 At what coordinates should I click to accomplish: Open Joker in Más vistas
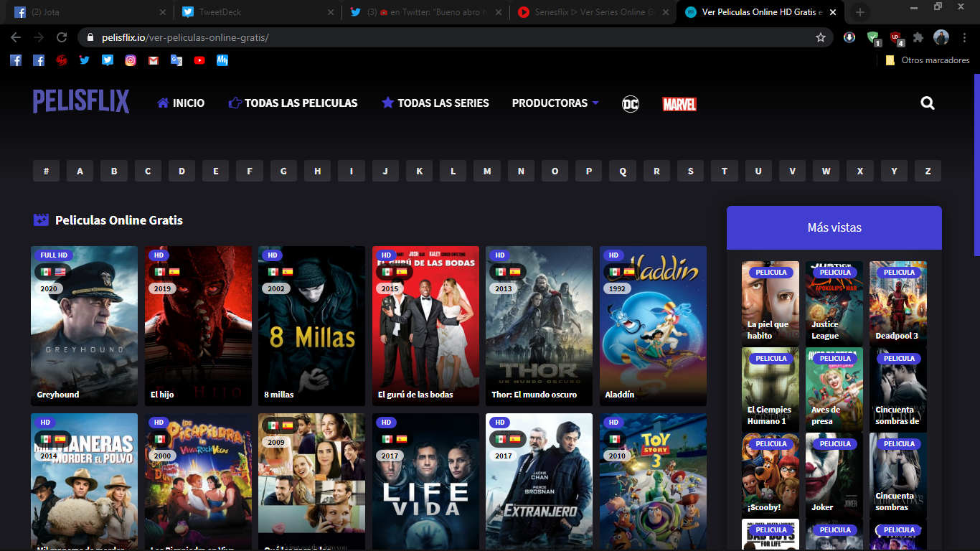click(834, 475)
